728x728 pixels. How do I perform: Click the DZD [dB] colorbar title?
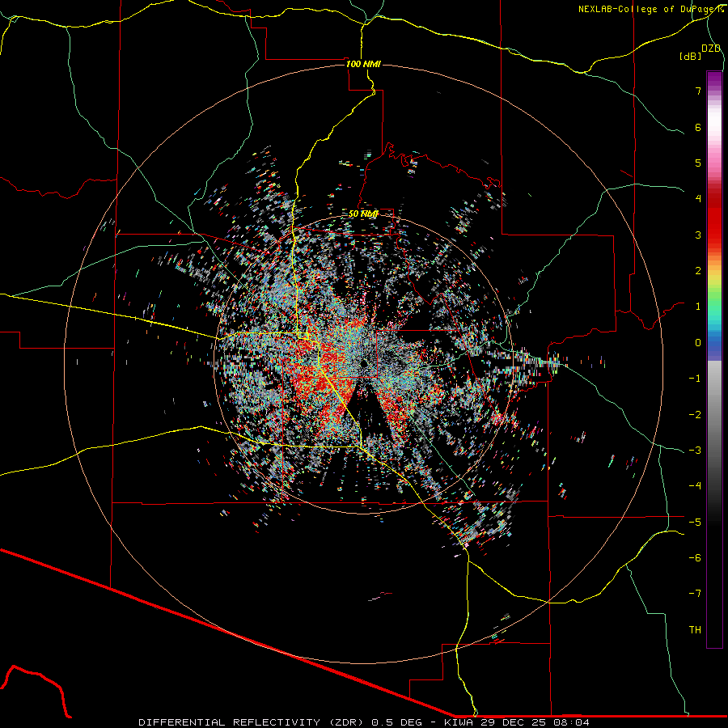point(700,52)
